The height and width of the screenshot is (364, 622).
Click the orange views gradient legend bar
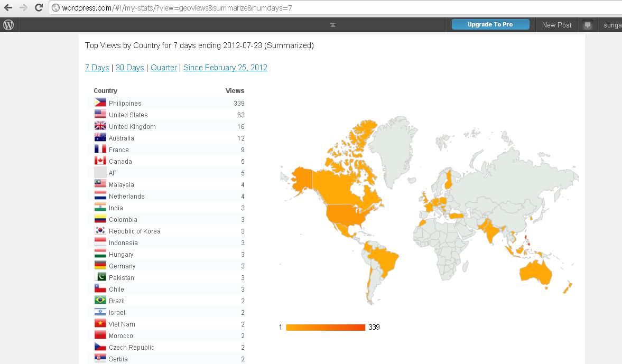pyautogui.click(x=325, y=328)
